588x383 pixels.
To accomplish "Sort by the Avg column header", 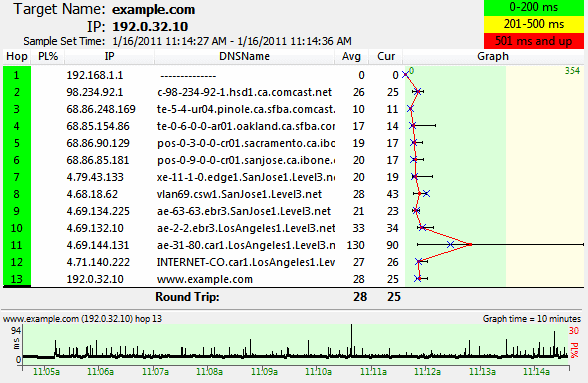I will click(351, 56).
